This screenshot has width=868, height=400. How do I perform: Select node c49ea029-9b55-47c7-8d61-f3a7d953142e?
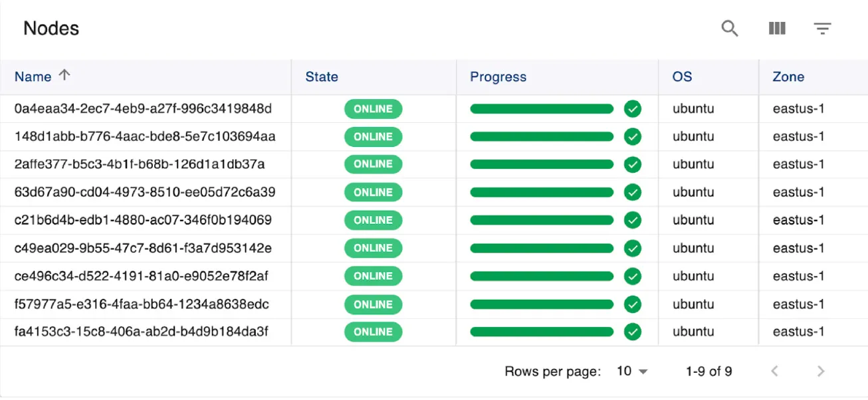[143, 249]
